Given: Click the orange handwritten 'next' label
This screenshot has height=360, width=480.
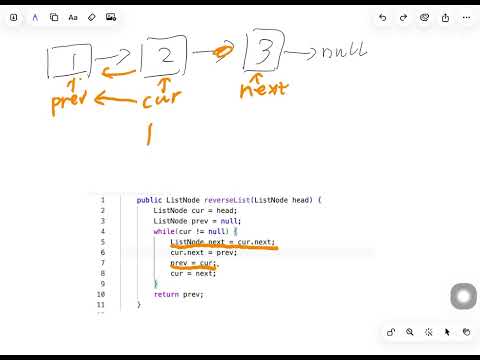Looking at the screenshot, I should click(264, 88).
